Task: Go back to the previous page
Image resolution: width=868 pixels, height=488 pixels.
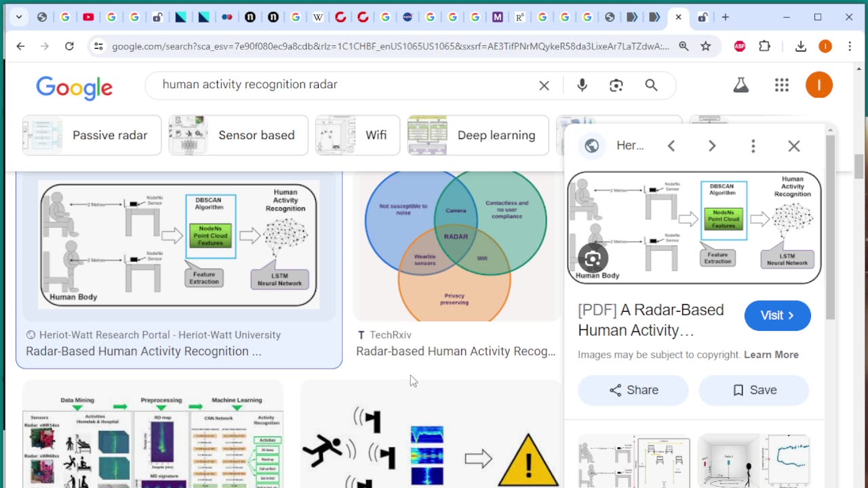Action: pos(20,46)
